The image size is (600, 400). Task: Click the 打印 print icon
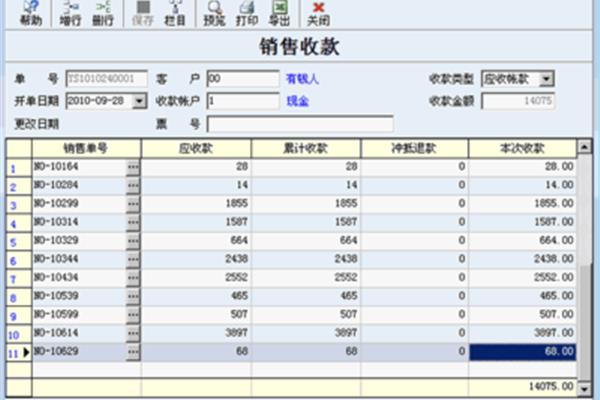click(247, 13)
